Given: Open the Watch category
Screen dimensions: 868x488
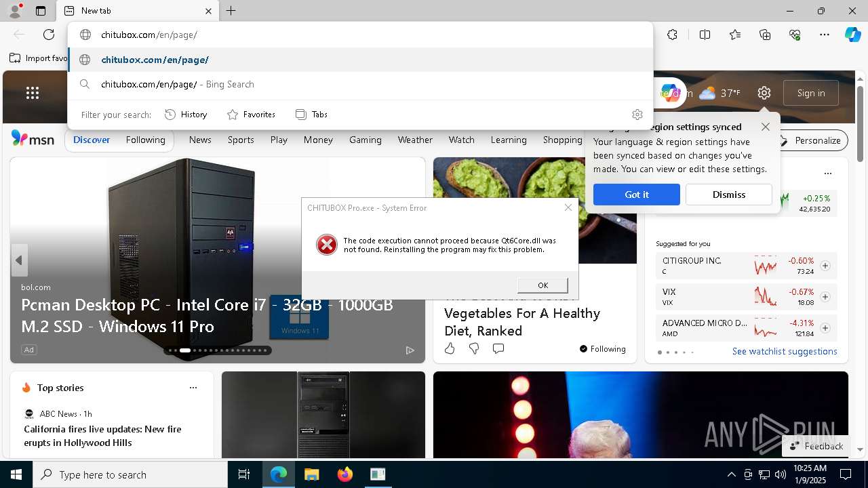Looking at the screenshot, I should [x=461, y=140].
